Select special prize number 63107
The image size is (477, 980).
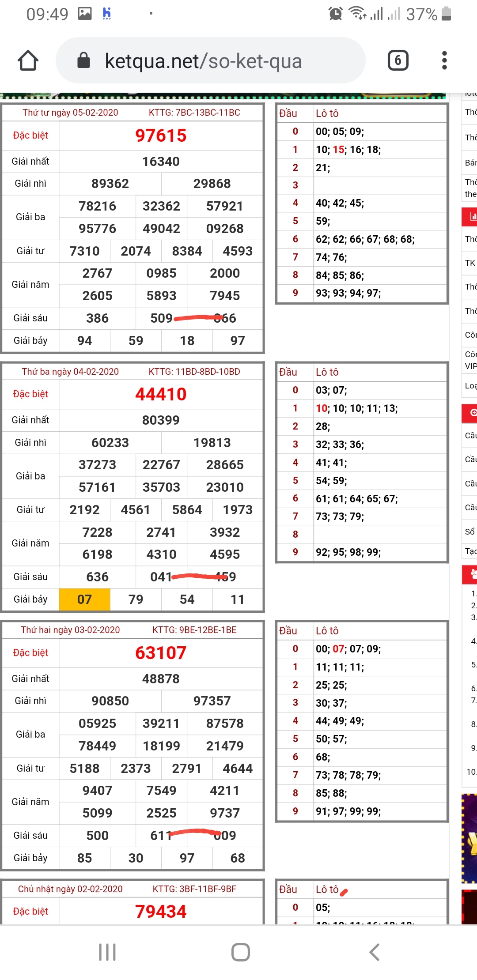pyautogui.click(x=161, y=653)
